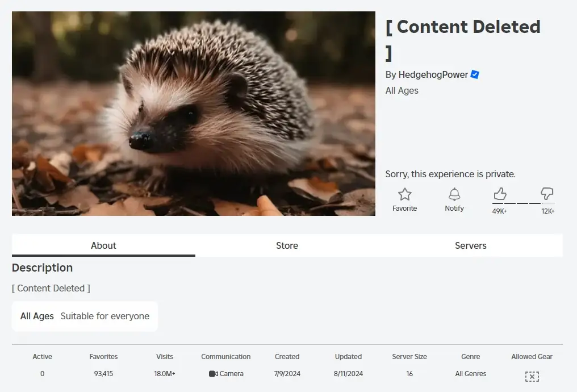Click the Allowed Gear crossed-box icon

532,377
